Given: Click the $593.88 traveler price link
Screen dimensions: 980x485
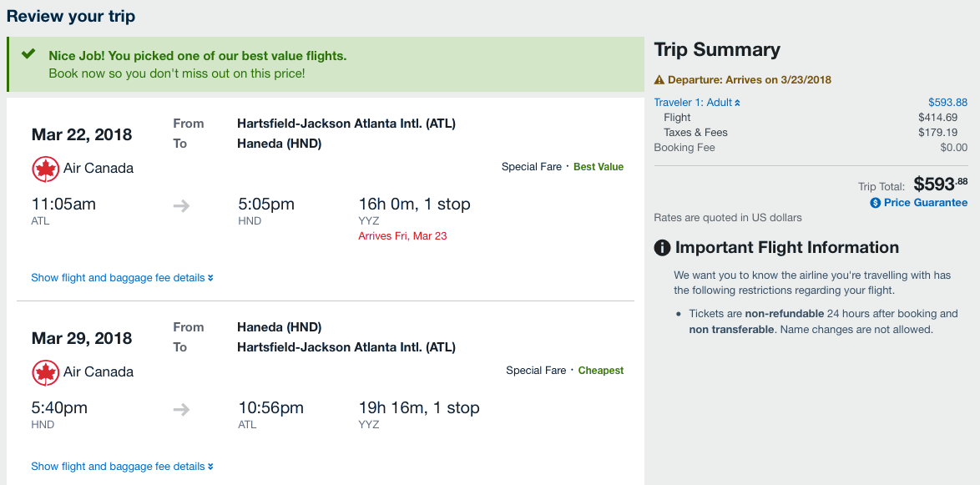Looking at the screenshot, I should click(x=947, y=103).
